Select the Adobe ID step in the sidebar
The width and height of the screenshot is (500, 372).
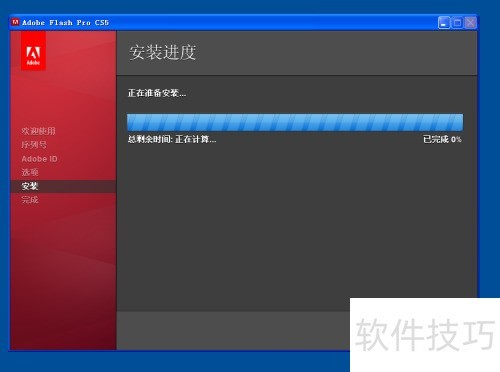click(x=39, y=159)
